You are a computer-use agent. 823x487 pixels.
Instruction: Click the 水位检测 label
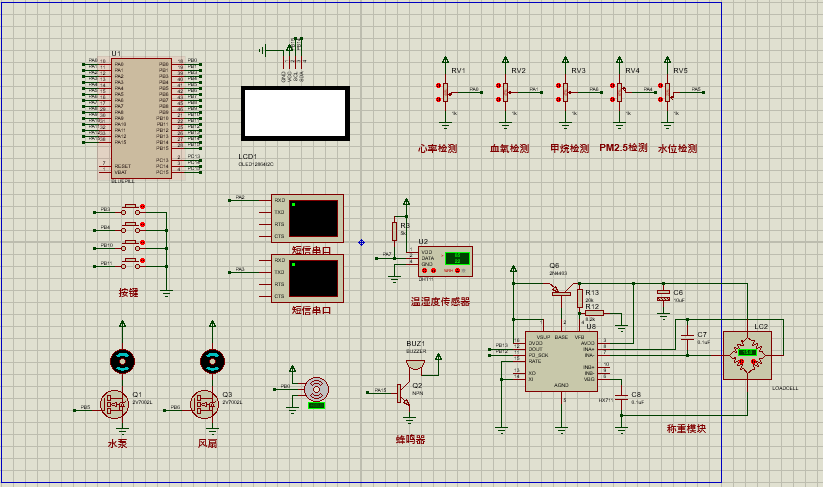coord(678,149)
